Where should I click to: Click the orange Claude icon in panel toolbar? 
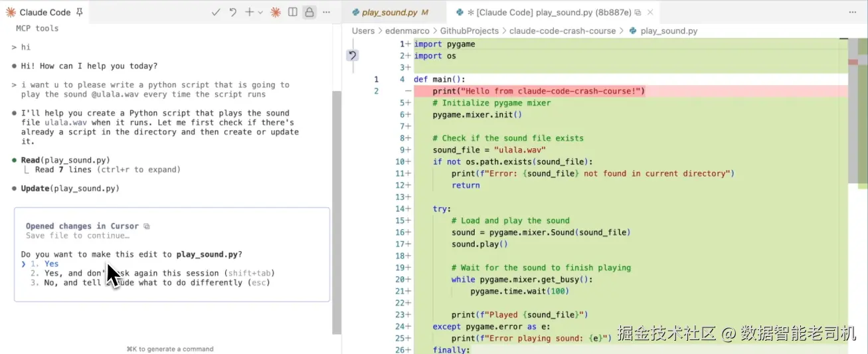coord(276,12)
